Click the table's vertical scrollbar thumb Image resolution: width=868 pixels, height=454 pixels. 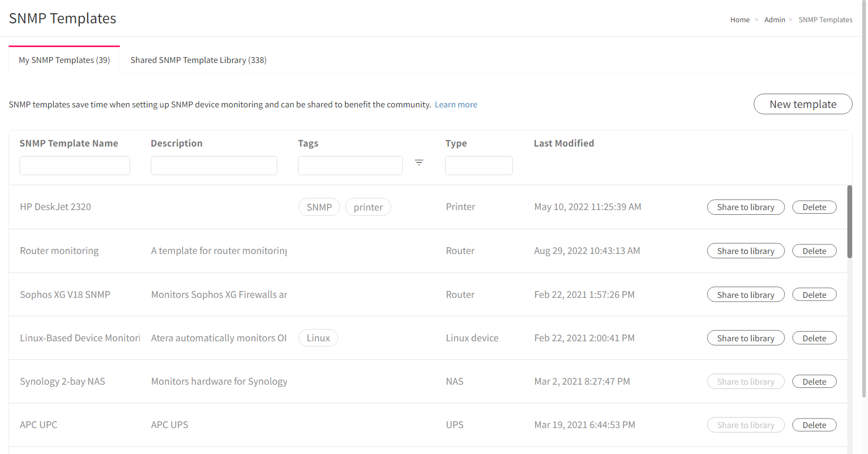click(x=849, y=222)
